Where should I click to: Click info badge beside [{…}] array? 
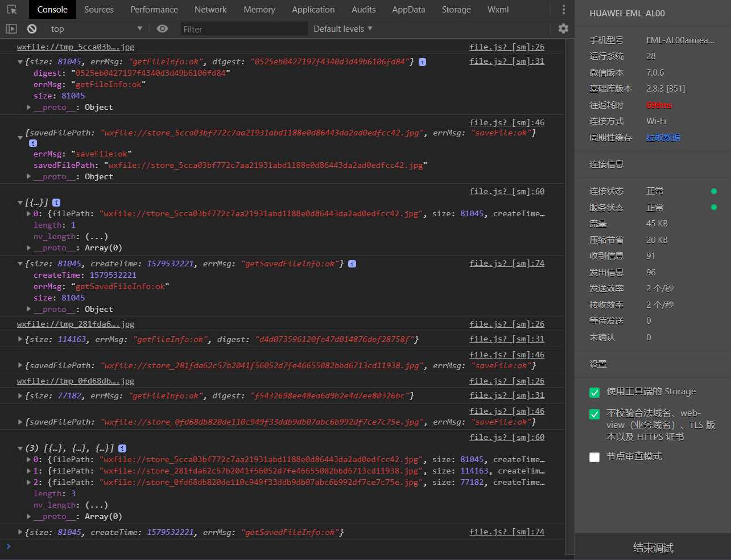click(x=56, y=203)
